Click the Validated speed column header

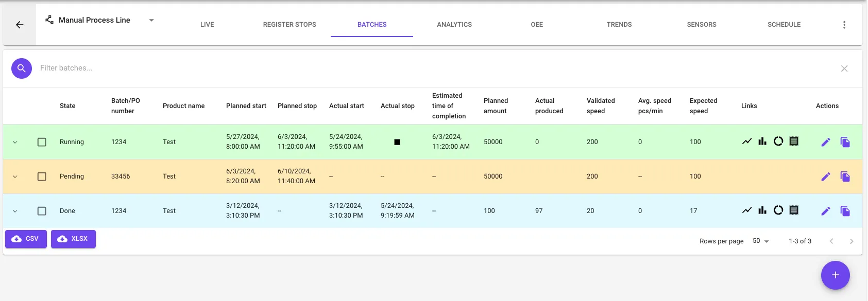[601, 106]
